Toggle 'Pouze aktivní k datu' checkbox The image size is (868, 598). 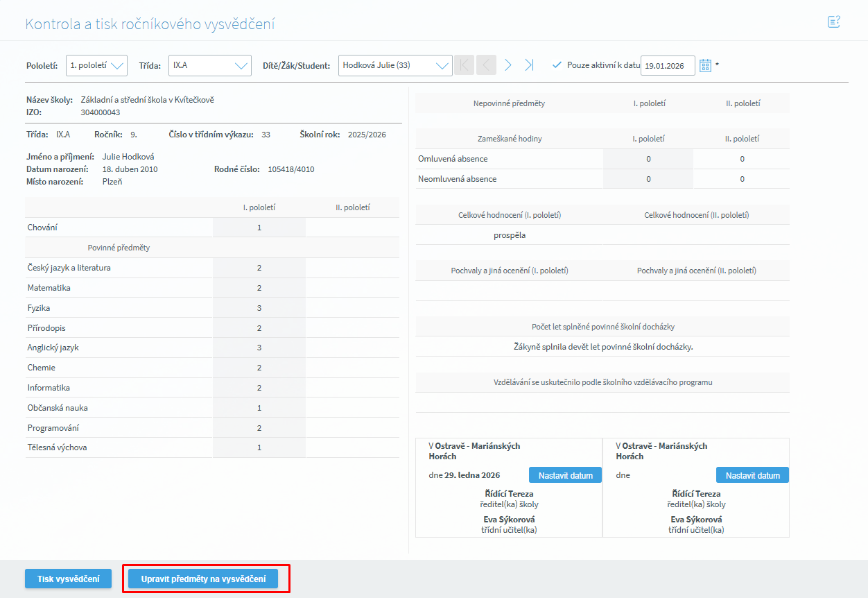point(557,65)
